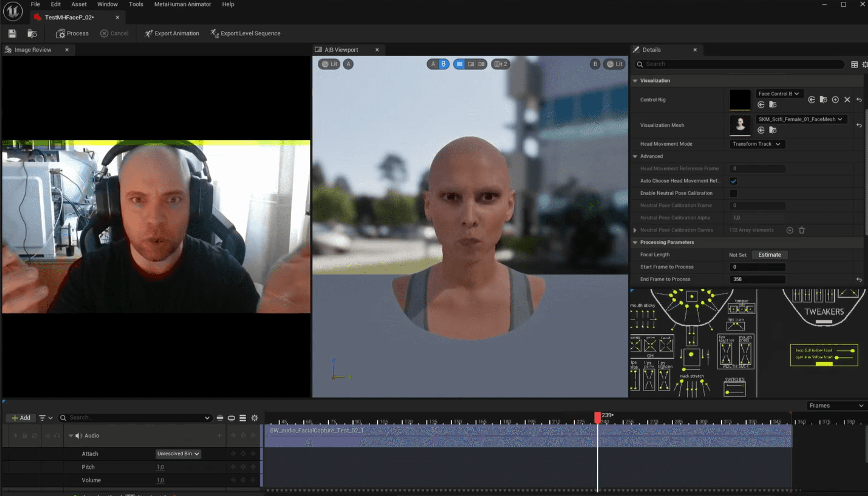Add element to Neutral Pose Calibration Curves

(x=790, y=230)
